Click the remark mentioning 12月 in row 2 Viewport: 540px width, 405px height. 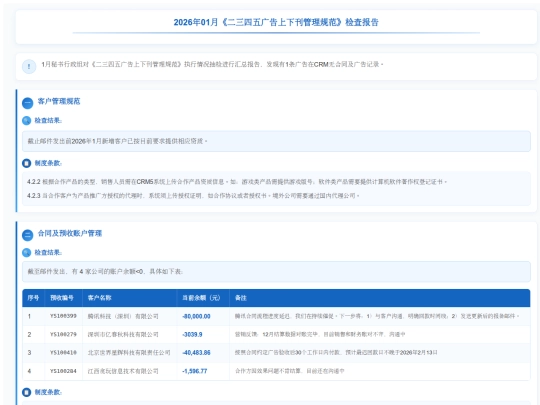coord(320,334)
